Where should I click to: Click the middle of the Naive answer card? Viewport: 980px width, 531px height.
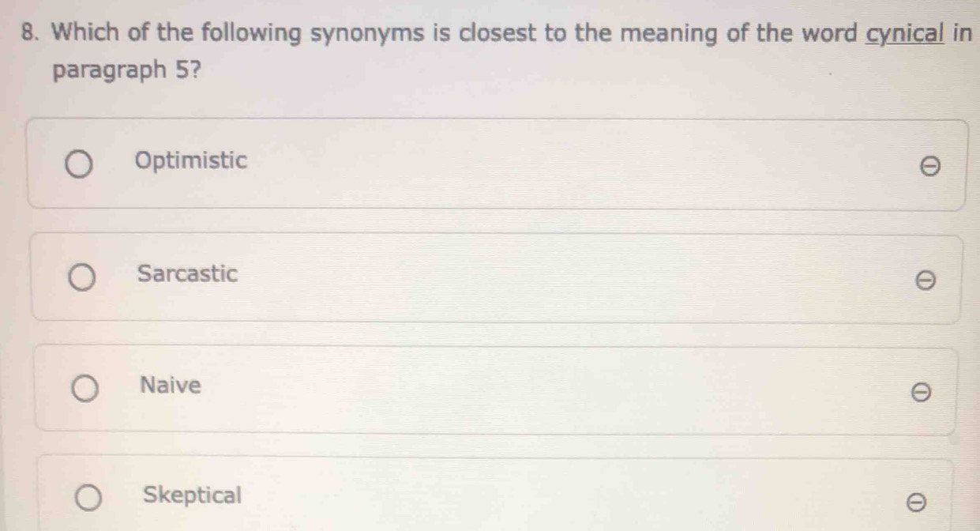tap(498, 390)
